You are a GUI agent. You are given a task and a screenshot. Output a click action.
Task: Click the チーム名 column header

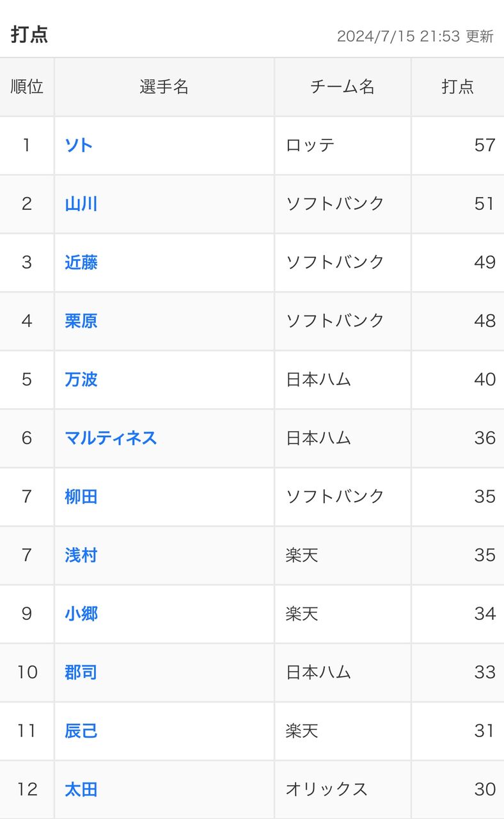343,87
